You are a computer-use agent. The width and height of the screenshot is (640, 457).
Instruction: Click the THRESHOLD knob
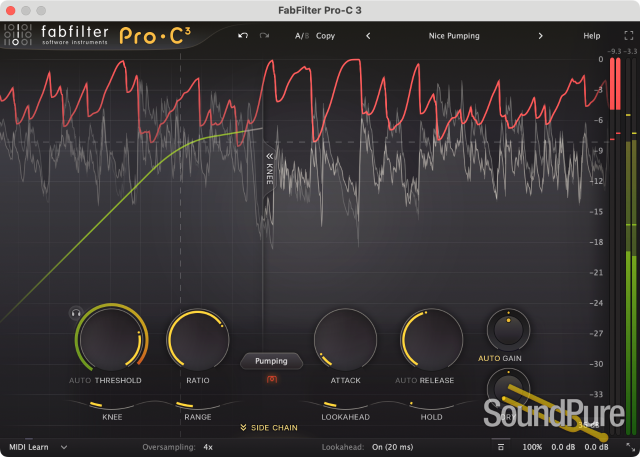111,339
